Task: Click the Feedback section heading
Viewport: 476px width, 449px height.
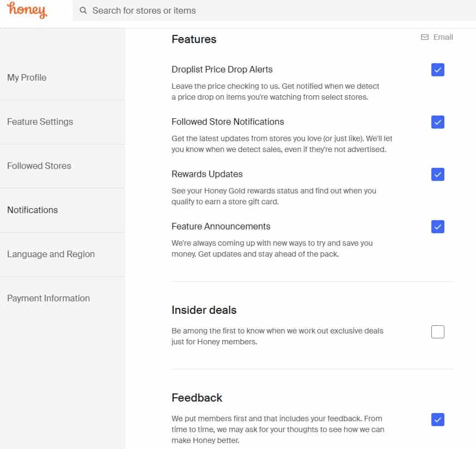Action: pyautogui.click(x=197, y=398)
